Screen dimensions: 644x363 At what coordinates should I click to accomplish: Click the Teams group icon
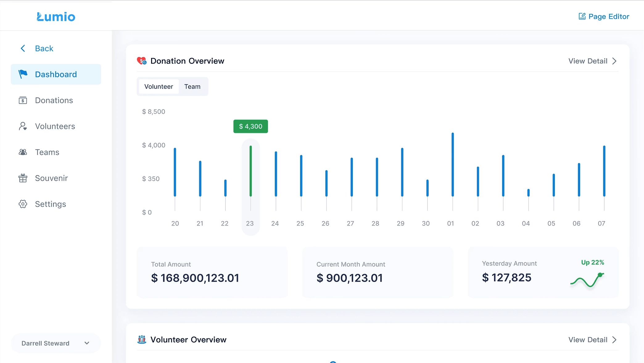point(23,152)
